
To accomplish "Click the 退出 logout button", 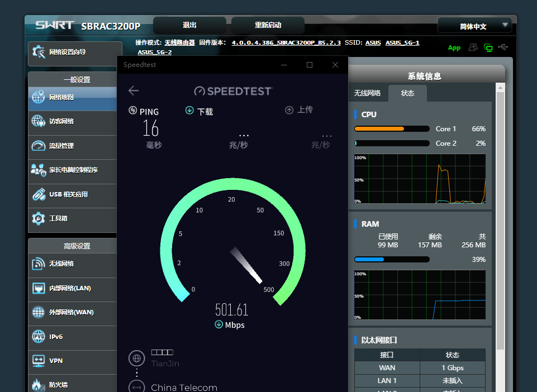I will point(189,25).
